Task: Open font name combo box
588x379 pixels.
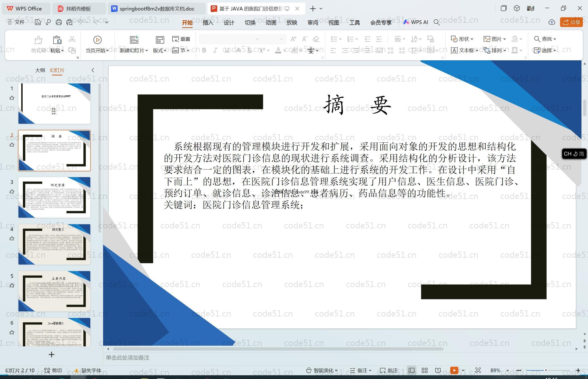Action: point(230,39)
